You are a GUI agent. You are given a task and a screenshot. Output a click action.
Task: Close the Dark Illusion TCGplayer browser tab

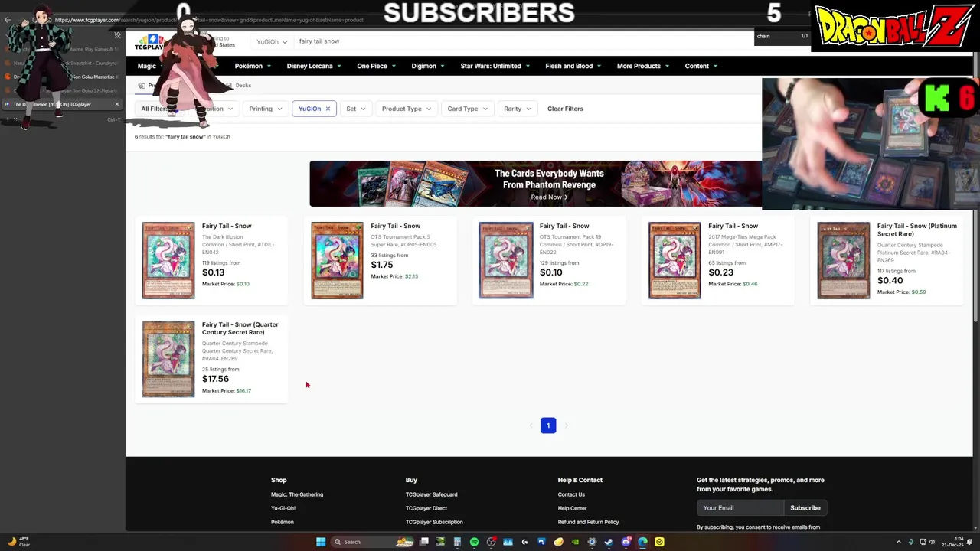117,104
